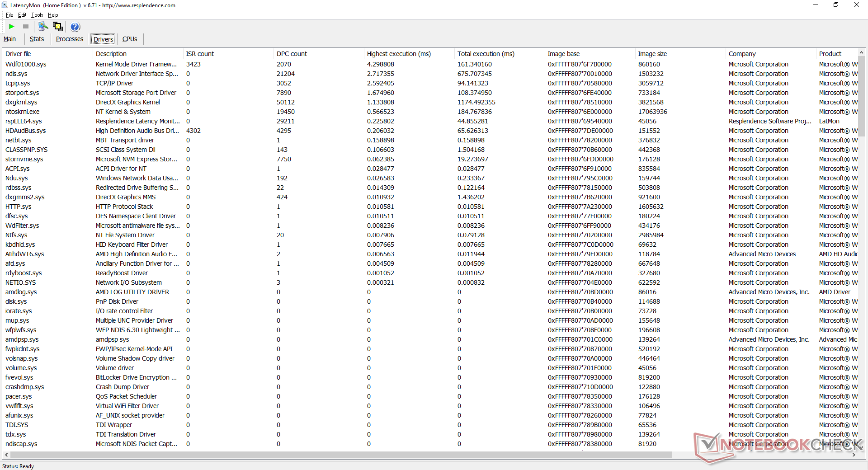The height and width of the screenshot is (470, 868).
Task: Select the HDAudBus.sys driver row
Action: click(x=430, y=131)
